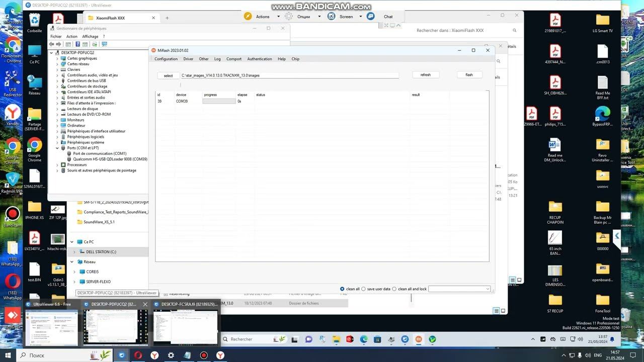The image size is (644, 362).
Task: Click the flash button in Miflash
Action: [469, 74]
